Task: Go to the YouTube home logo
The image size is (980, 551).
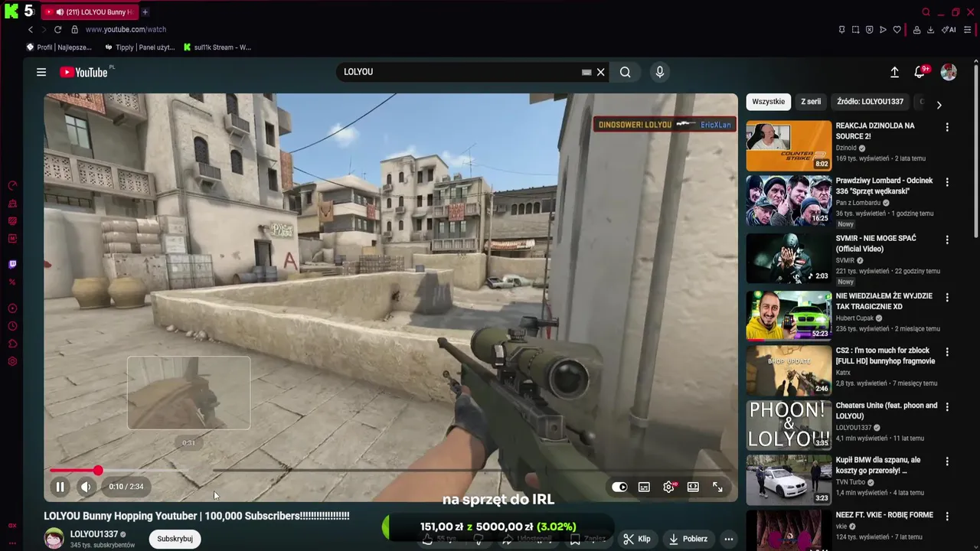Action: pyautogui.click(x=84, y=72)
